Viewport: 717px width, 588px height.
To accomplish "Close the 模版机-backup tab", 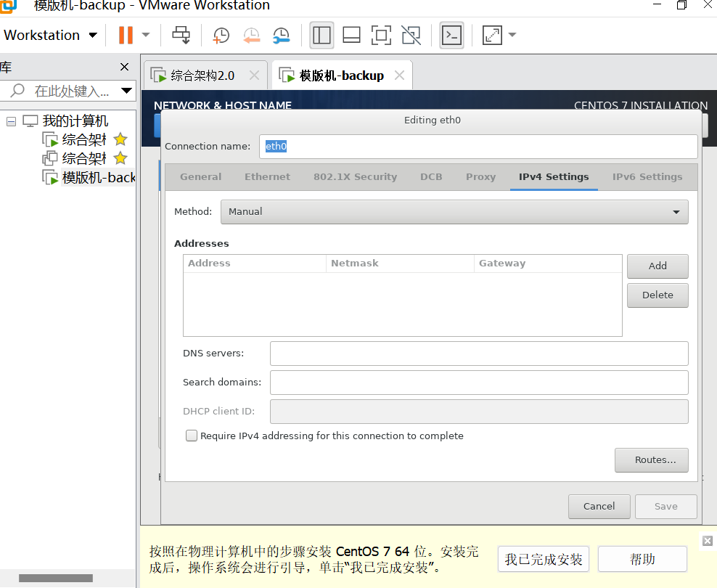I will (x=399, y=75).
